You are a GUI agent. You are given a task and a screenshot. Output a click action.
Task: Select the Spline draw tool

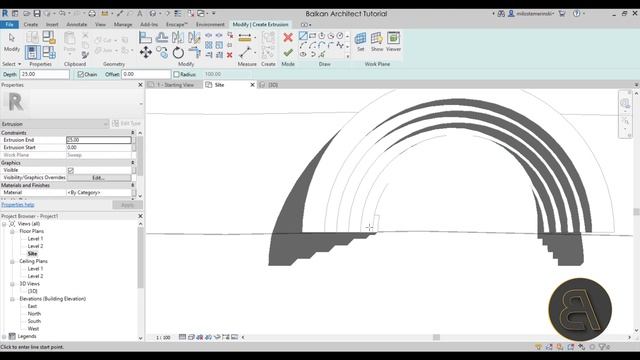click(340, 45)
